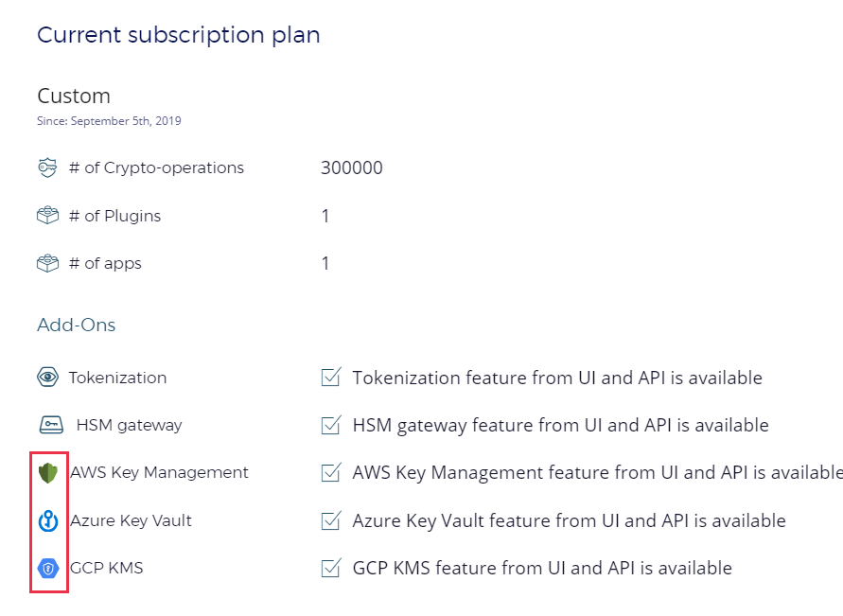This screenshot has height=616, width=843.
Task: Click the AWS Key Management label
Action: tap(159, 472)
